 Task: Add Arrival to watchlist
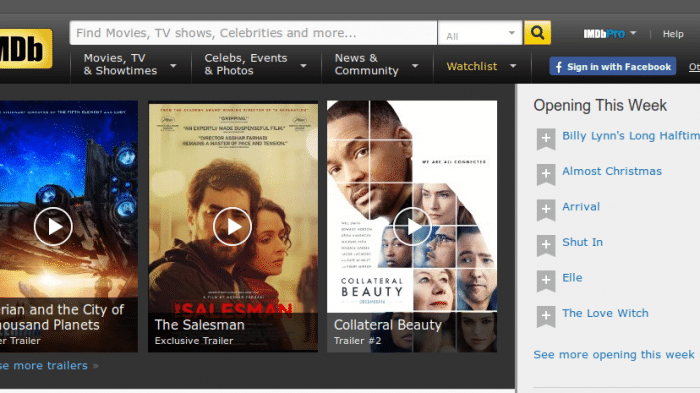[546, 209]
